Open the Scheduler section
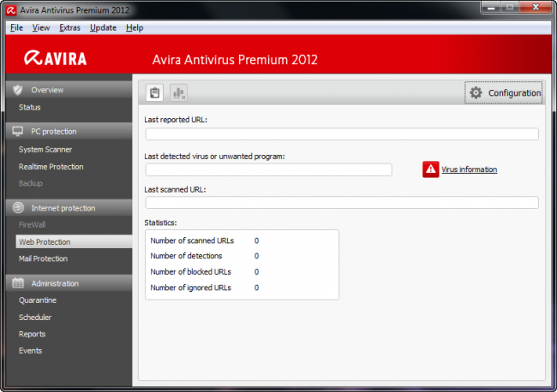 click(35, 318)
